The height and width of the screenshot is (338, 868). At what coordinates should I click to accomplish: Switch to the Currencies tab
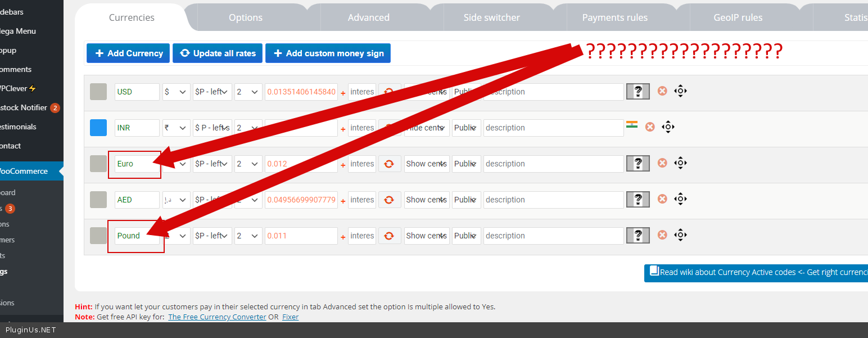(132, 17)
